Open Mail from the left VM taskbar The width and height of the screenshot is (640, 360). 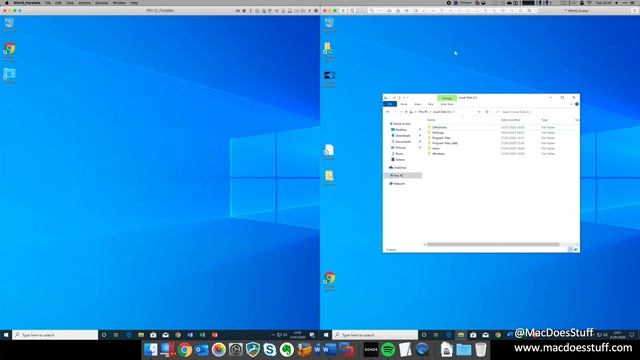tap(165, 335)
